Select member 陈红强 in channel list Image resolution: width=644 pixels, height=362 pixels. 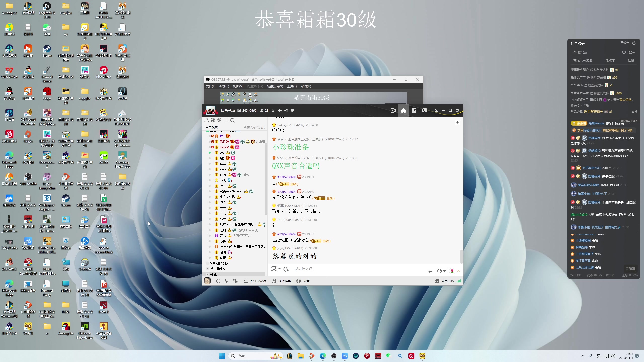[x=224, y=142]
